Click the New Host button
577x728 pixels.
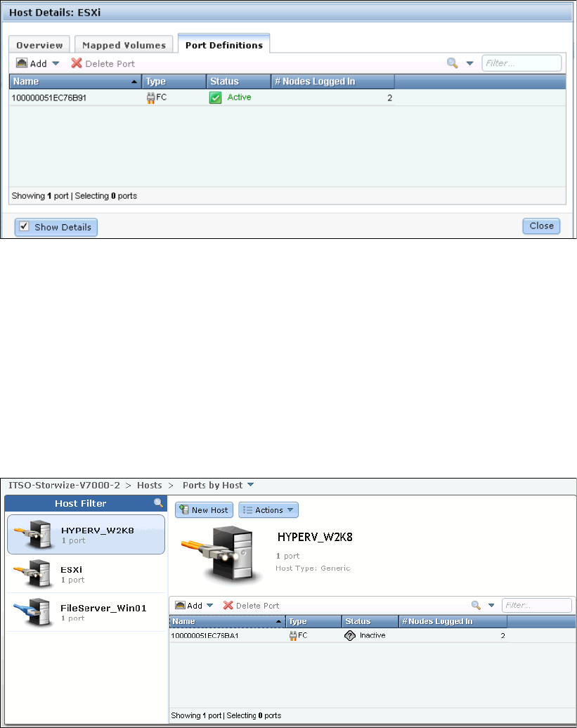[x=204, y=510]
